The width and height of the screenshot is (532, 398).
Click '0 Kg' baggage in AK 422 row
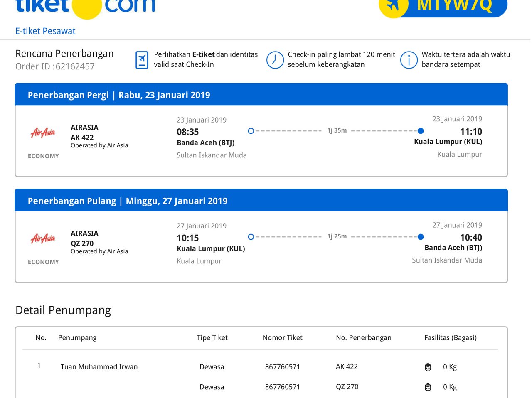coord(450,367)
